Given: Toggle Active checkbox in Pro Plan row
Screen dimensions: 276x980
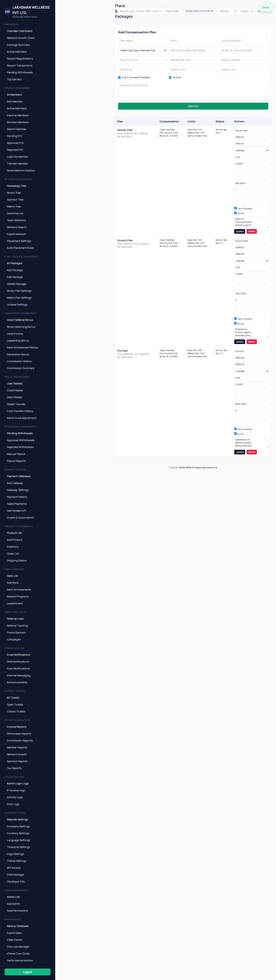Looking at the screenshot, I should pos(235,434).
